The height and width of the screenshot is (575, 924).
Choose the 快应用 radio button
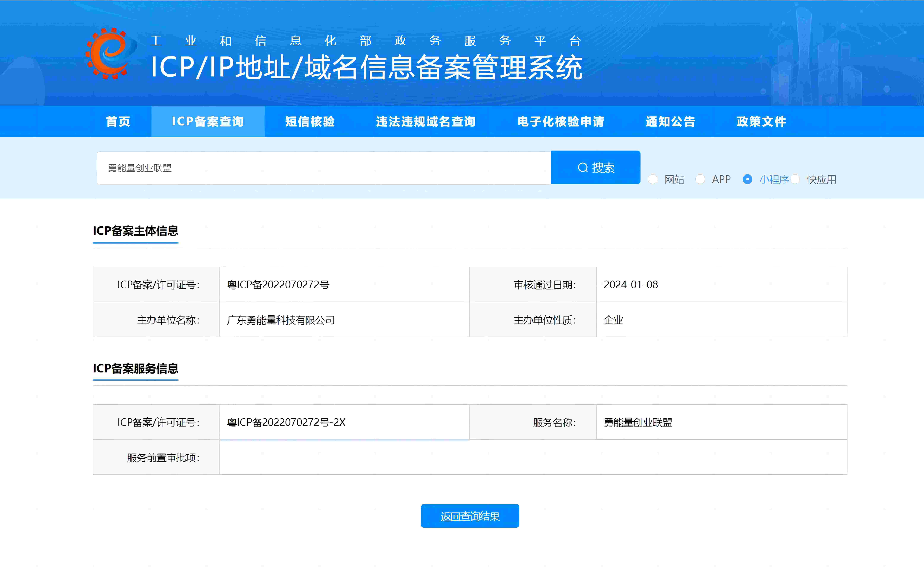(x=795, y=179)
